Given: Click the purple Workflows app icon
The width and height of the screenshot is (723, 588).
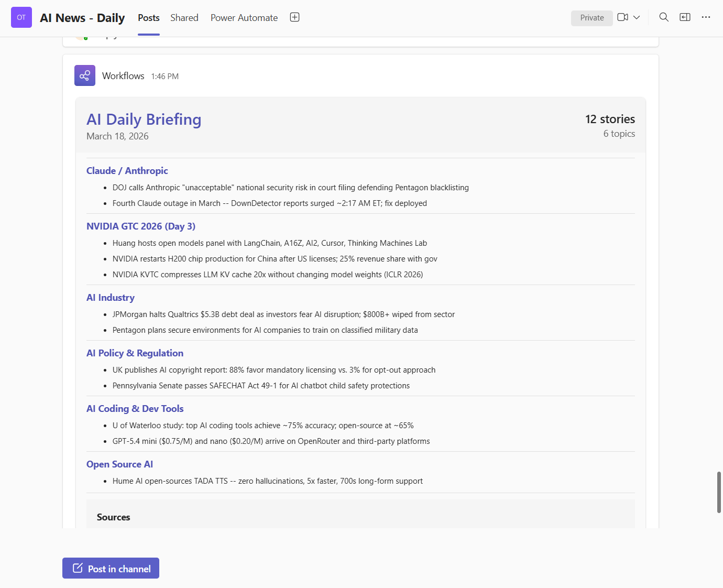Looking at the screenshot, I should tap(85, 75).
